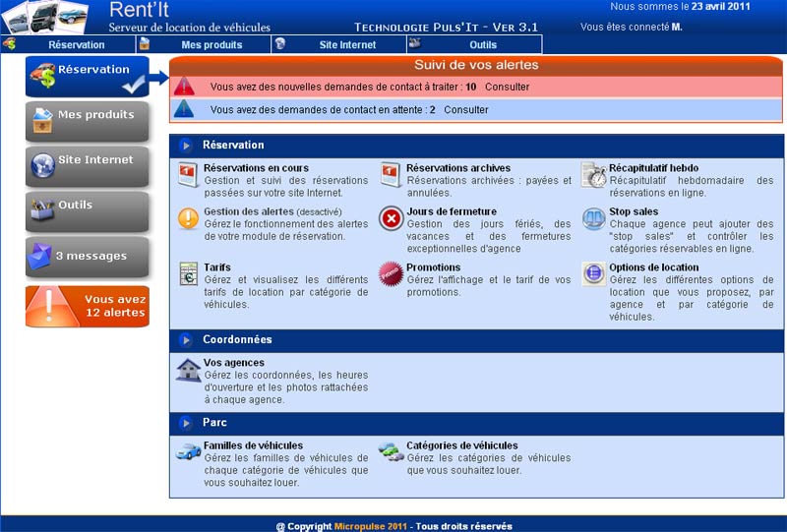Image resolution: width=787 pixels, height=532 pixels.
Task: Collapse the Réservation section arrow
Action: (x=186, y=146)
